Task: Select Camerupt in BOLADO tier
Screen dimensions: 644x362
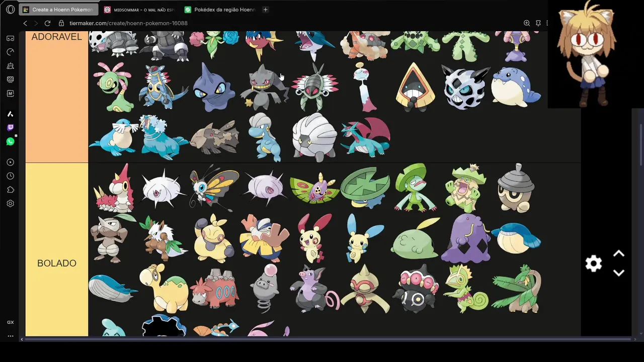Action: [214, 289]
